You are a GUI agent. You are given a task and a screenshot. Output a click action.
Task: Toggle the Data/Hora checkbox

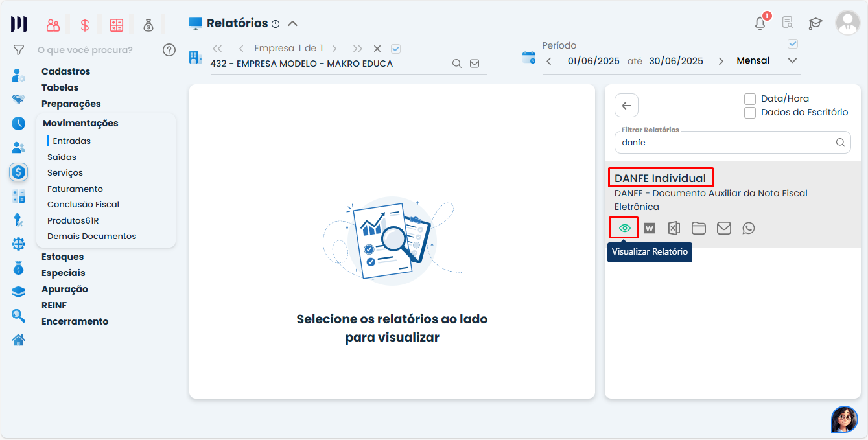[x=750, y=98]
